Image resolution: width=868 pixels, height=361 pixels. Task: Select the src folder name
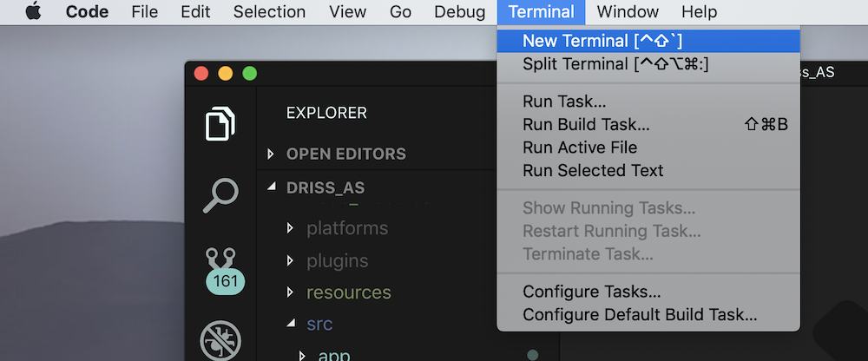(319, 324)
